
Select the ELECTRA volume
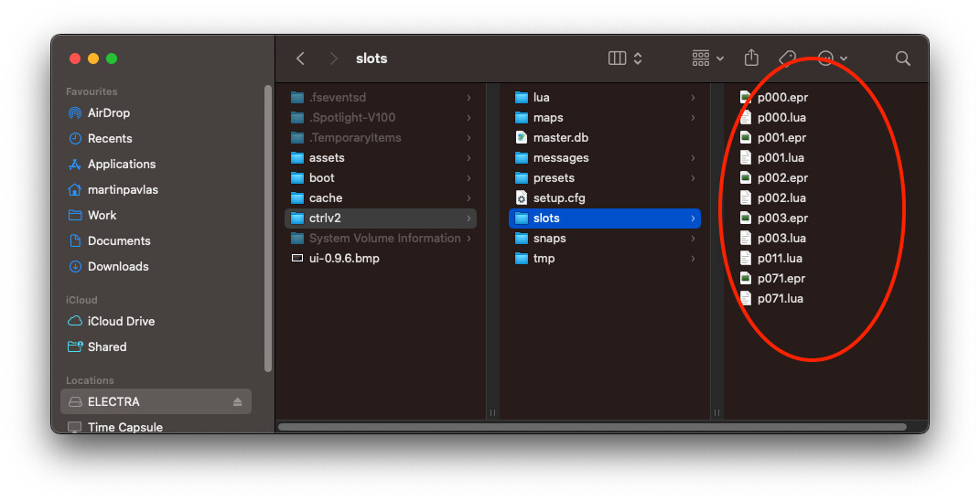(x=156, y=401)
